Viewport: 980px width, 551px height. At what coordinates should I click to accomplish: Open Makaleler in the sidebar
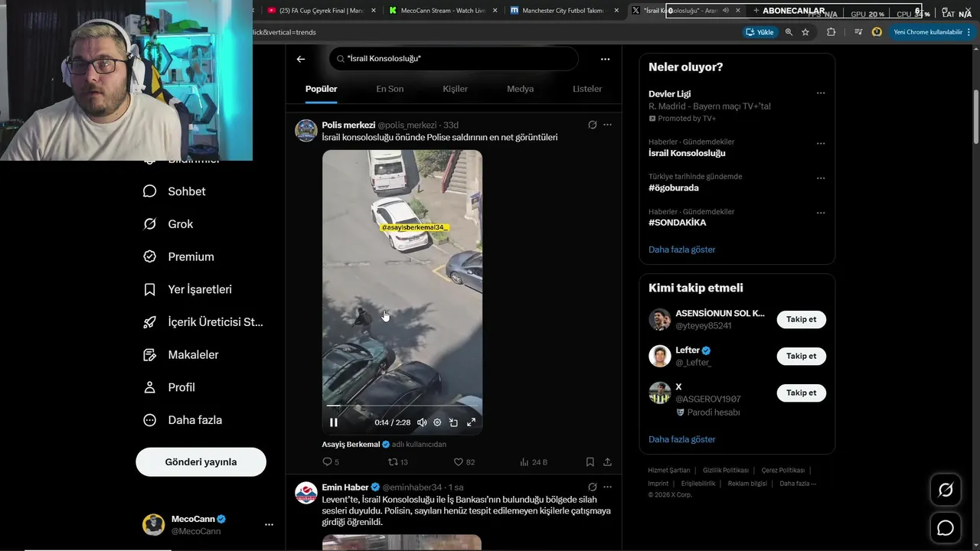point(181,355)
